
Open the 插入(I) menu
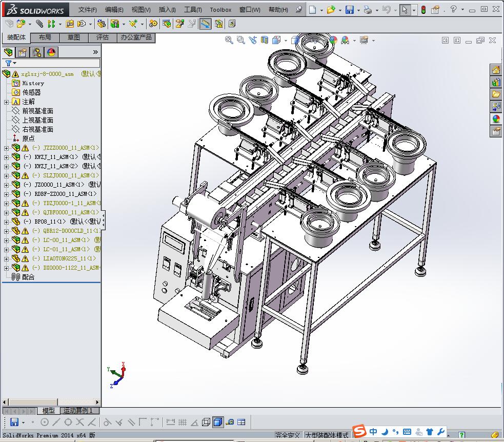point(167,10)
